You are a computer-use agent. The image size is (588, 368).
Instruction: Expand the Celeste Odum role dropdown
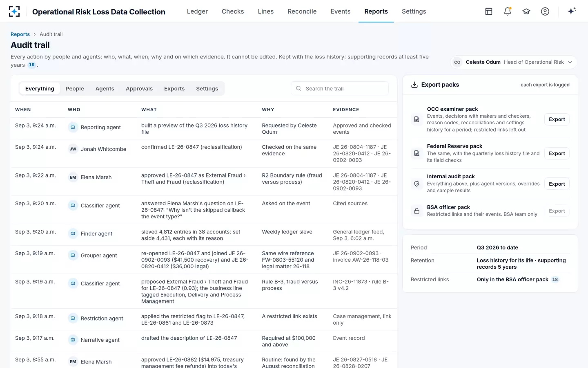[x=514, y=62]
